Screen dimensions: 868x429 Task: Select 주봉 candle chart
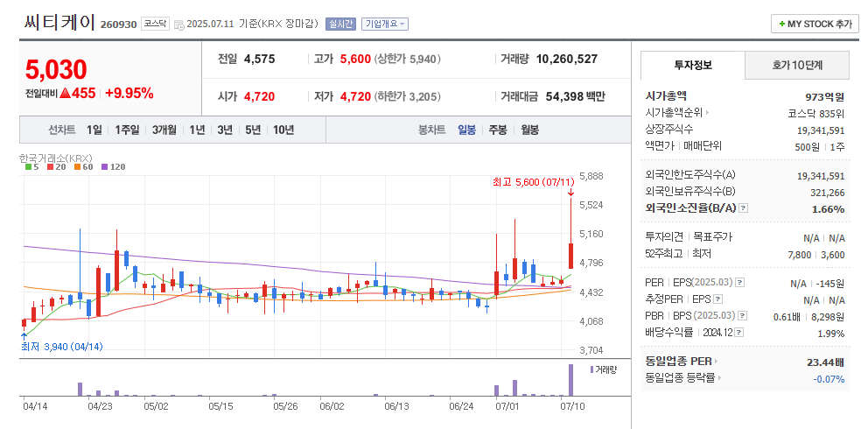[x=498, y=130]
